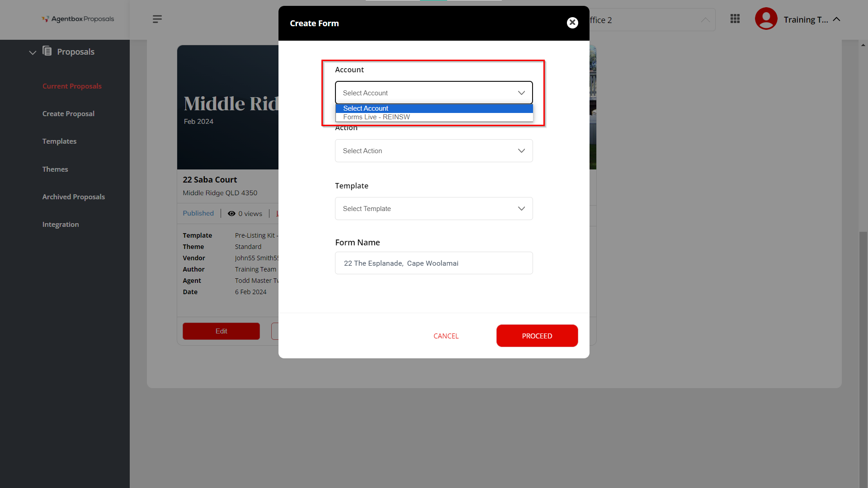868x488 pixels.
Task: Open Archived Proposals
Action: (73, 197)
